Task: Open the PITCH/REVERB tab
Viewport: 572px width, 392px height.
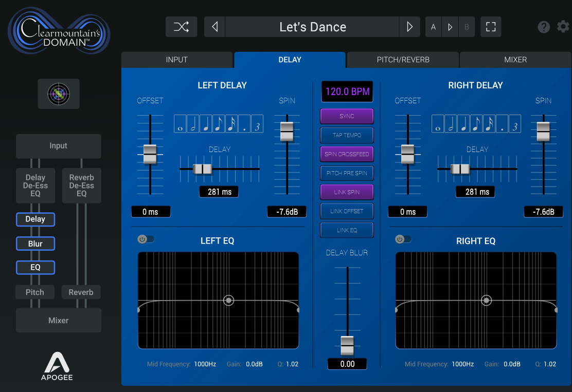Action: [403, 60]
